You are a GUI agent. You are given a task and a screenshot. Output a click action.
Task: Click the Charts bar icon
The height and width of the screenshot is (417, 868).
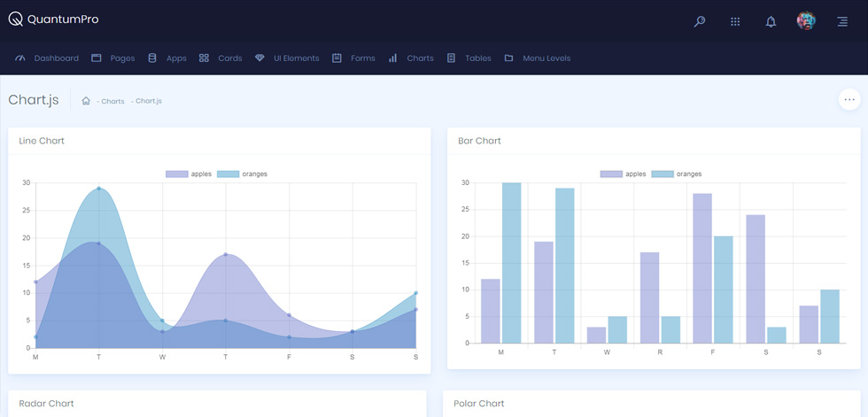[x=392, y=58]
